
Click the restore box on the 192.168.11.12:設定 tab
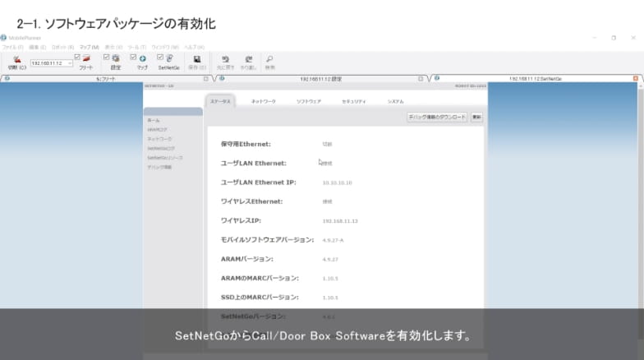tap(421, 79)
